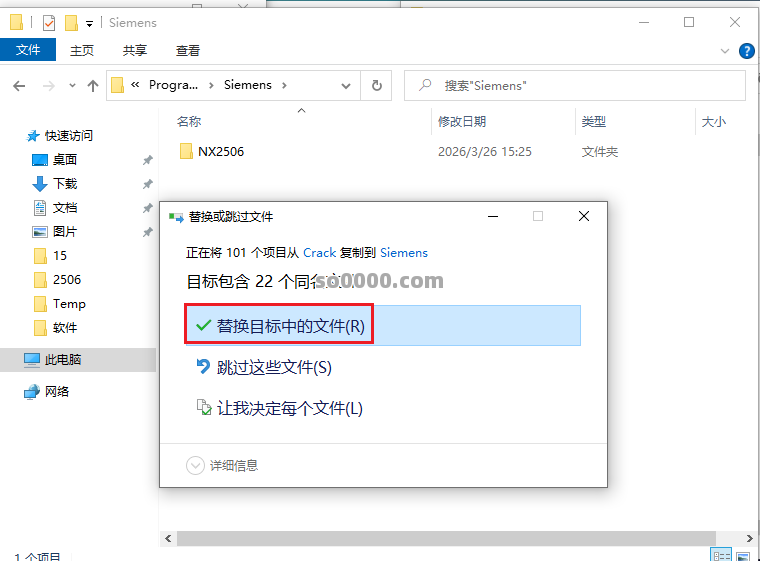This screenshot has height=561, width=760.
Task: Navigate back with the back arrow
Action: pyautogui.click(x=20, y=86)
